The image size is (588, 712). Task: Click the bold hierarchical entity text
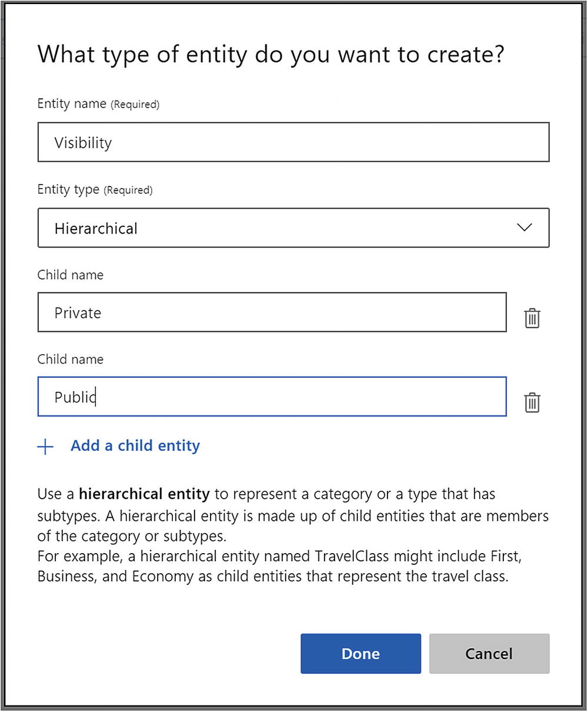click(144, 494)
